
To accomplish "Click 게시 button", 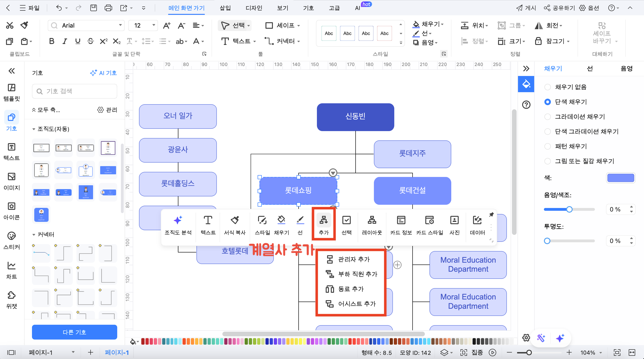I will click(526, 8).
